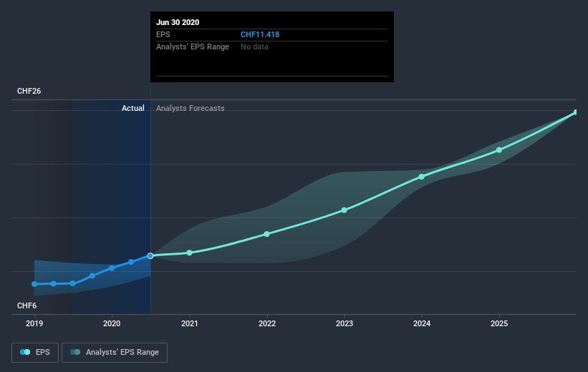The image size is (588, 372).
Task: Click the 'No data' tooltip value
Action: click(x=255, y=46)
